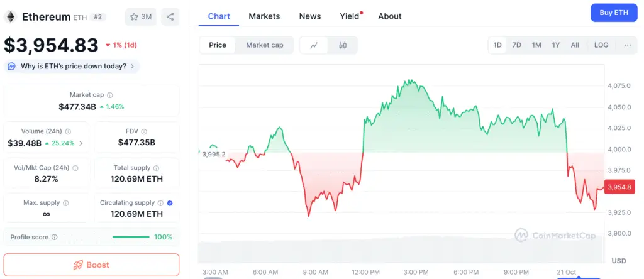Click the Buy ETH button

tap(614, 13)
